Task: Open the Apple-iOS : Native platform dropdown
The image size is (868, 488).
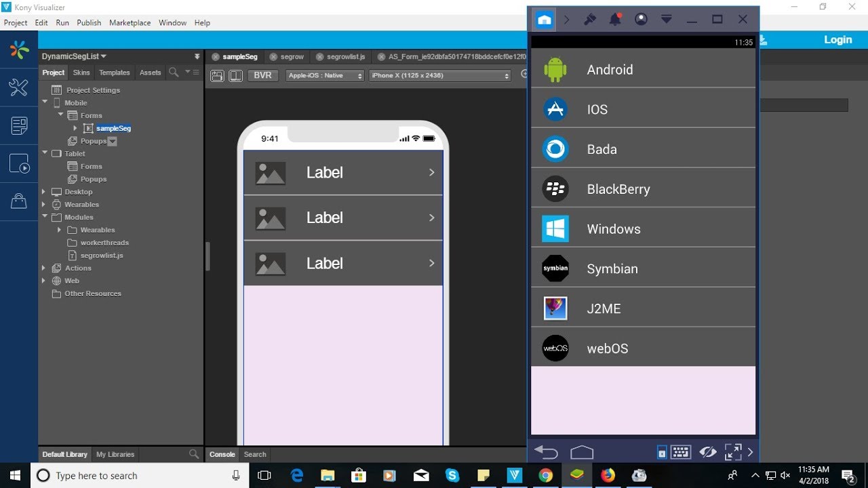Action: 325,76
